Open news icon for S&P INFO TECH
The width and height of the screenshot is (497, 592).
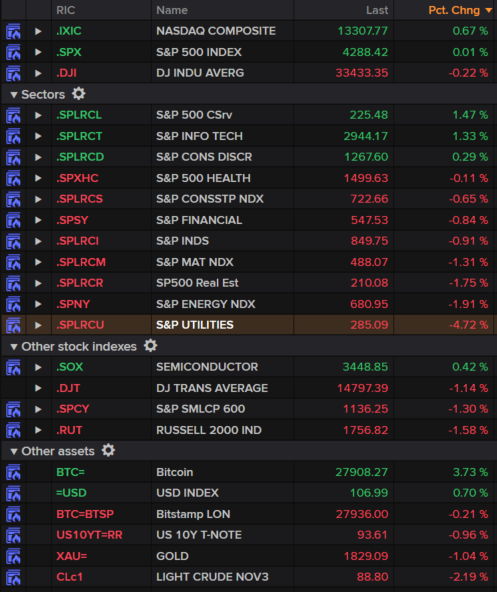(x=13, y=136)
